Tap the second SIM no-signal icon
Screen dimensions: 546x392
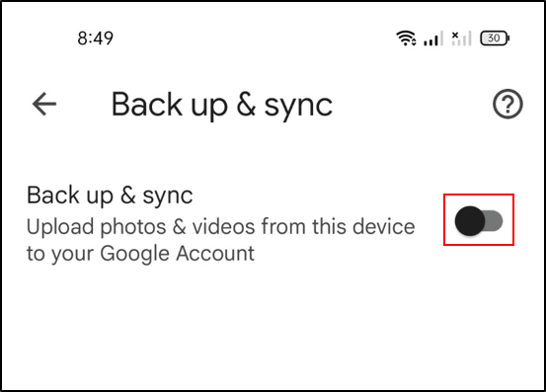coord(462,39)
